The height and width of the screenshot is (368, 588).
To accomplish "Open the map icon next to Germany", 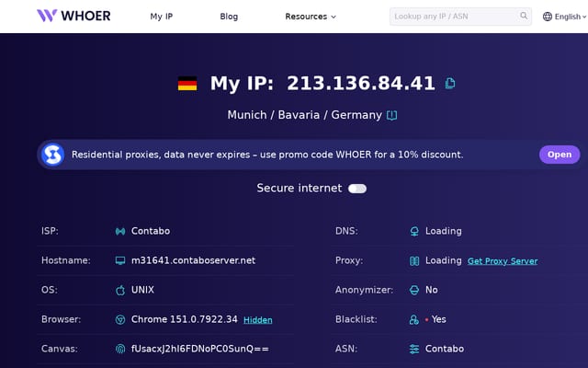I will click(392, 115).
